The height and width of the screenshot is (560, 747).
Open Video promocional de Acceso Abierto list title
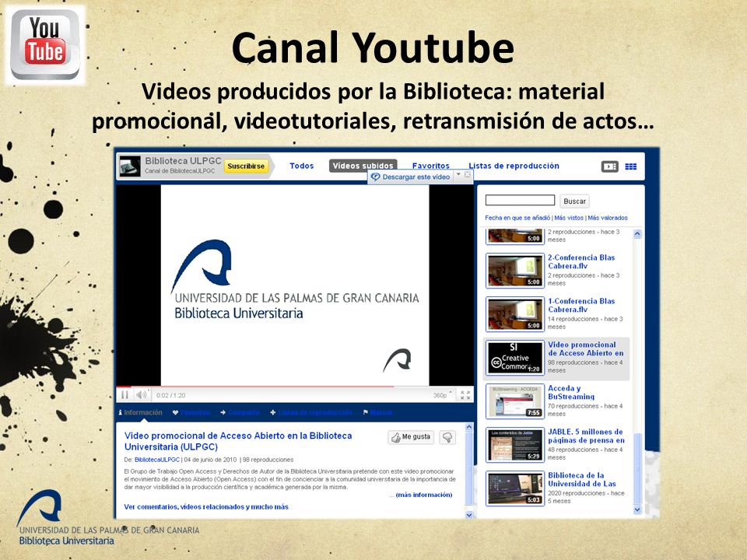(x=585, y=348)
